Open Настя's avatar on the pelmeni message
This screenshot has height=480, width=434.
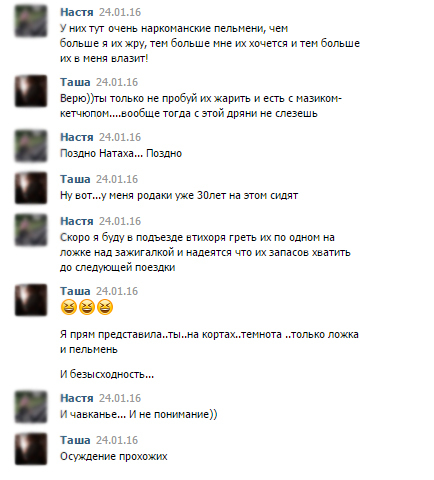[x=31, y=21]
